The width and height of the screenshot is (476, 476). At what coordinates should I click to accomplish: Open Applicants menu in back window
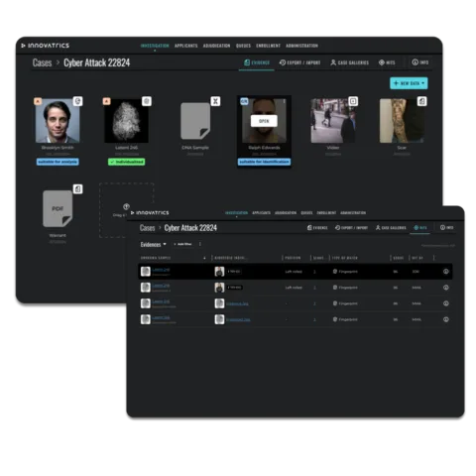186,46
